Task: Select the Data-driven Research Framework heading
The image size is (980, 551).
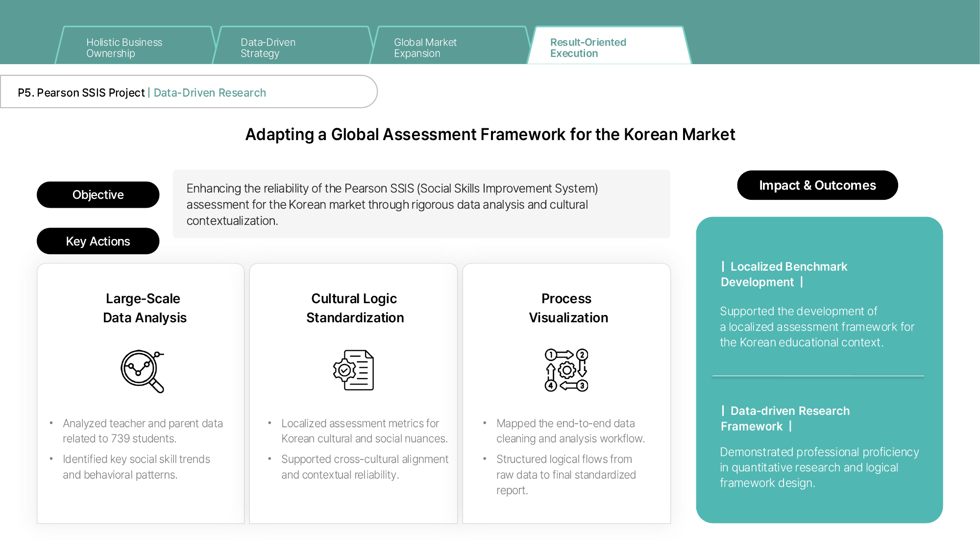Action: 785,418
